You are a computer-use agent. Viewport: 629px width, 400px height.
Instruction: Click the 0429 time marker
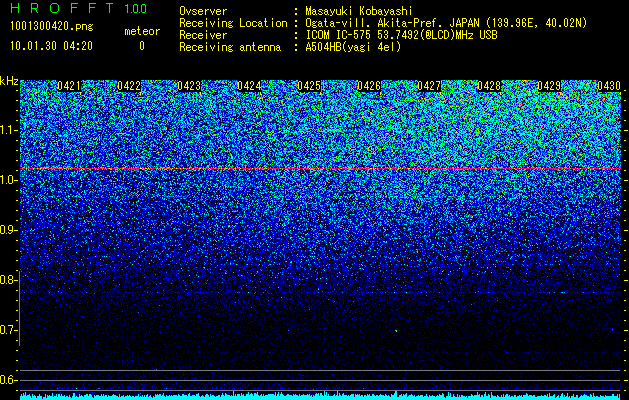[549, 86]
